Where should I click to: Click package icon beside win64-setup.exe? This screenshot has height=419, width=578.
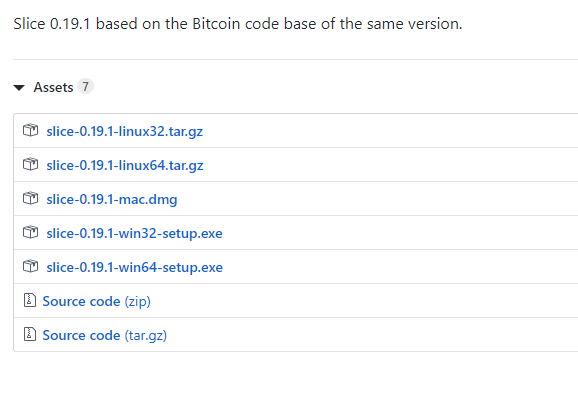30,266
